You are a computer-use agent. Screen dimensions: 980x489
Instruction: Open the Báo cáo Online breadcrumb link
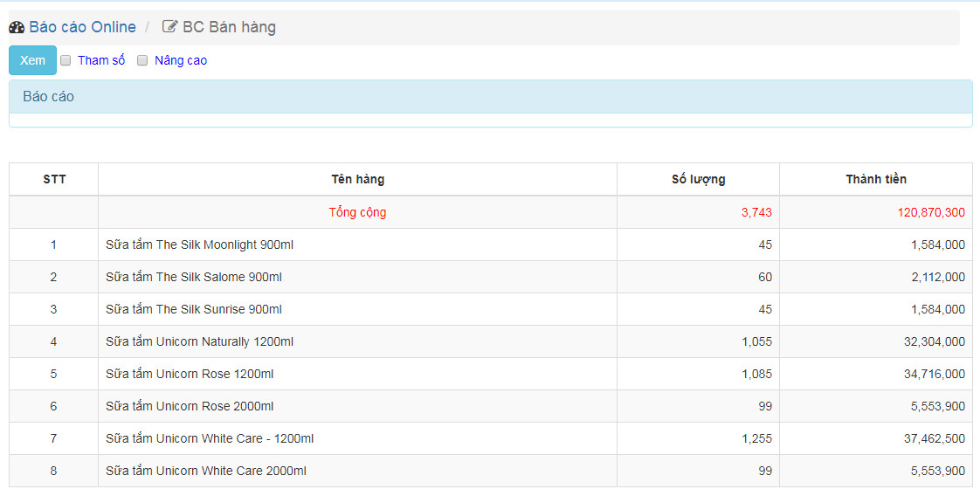82,27
